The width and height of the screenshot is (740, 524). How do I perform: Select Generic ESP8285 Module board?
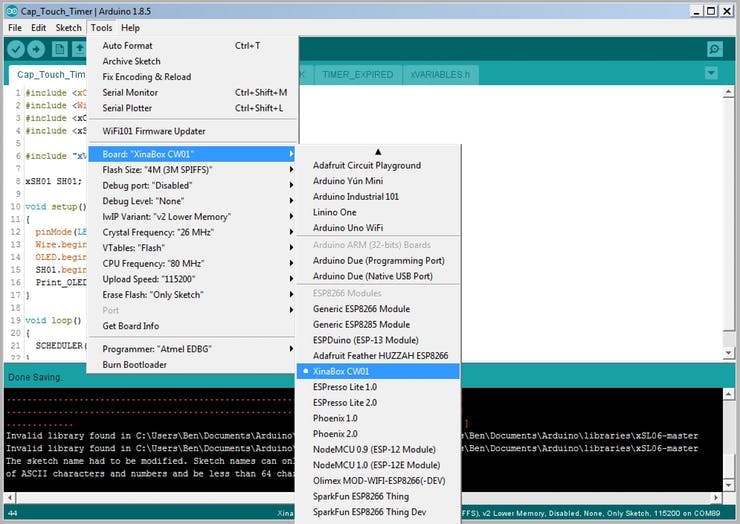pos(378,325)
